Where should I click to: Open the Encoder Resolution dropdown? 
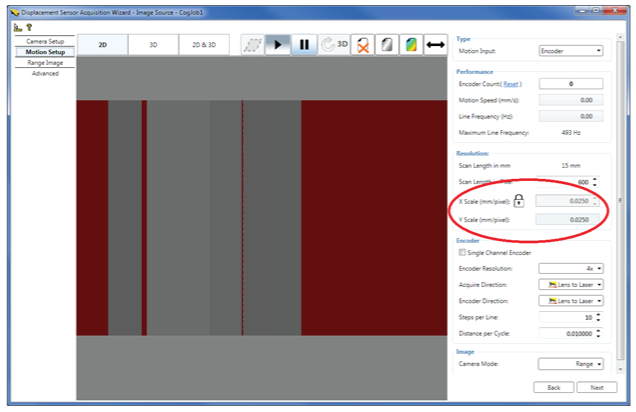click(571, 268)
